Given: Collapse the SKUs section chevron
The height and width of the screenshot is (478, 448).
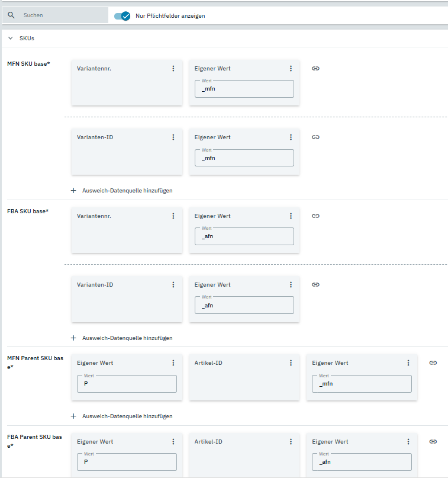Looking at the screenshot, I should [10, 39].
